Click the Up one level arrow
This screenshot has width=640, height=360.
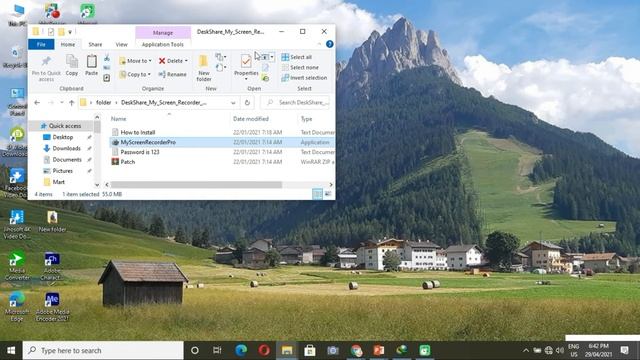[72, 103]
